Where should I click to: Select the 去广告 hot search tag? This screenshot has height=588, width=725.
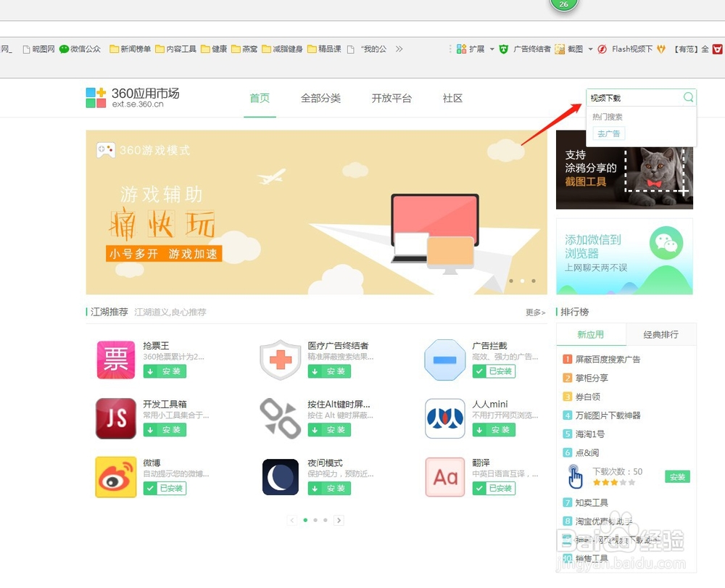tap(608, 133)
